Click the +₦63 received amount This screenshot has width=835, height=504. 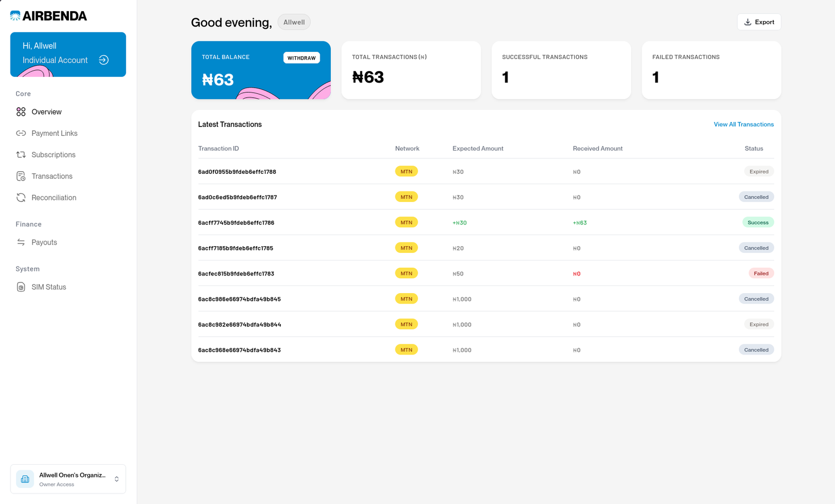[580, 223]
